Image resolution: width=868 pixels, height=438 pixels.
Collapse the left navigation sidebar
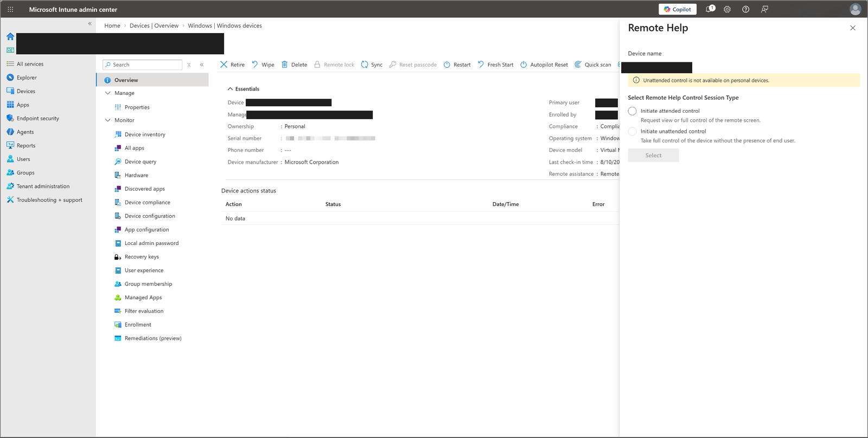point(90,24)
